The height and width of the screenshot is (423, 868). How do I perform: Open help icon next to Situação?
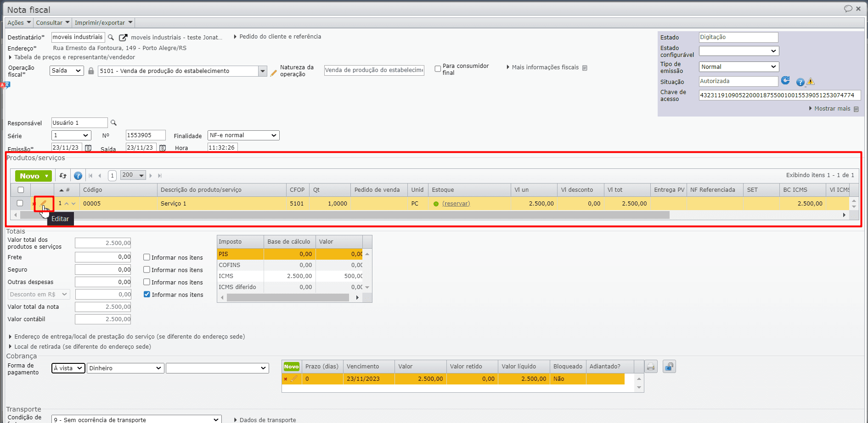pos(800,82)
